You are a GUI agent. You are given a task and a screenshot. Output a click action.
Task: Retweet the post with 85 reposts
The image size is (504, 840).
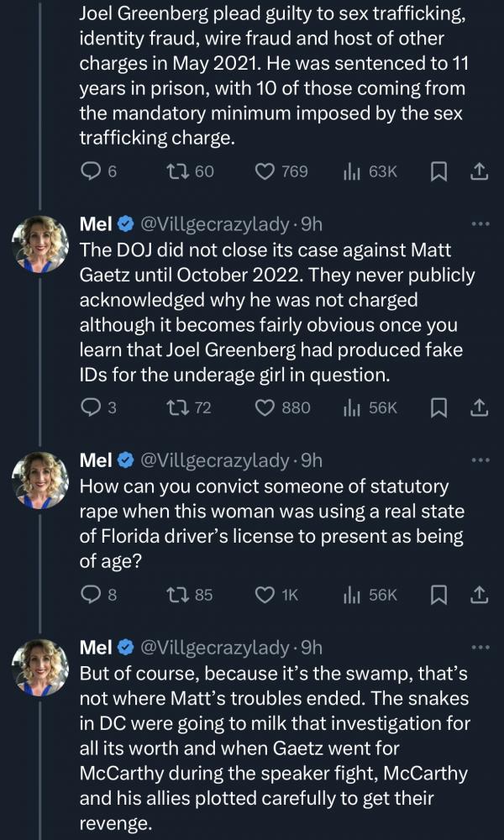[x=190, y=596]
